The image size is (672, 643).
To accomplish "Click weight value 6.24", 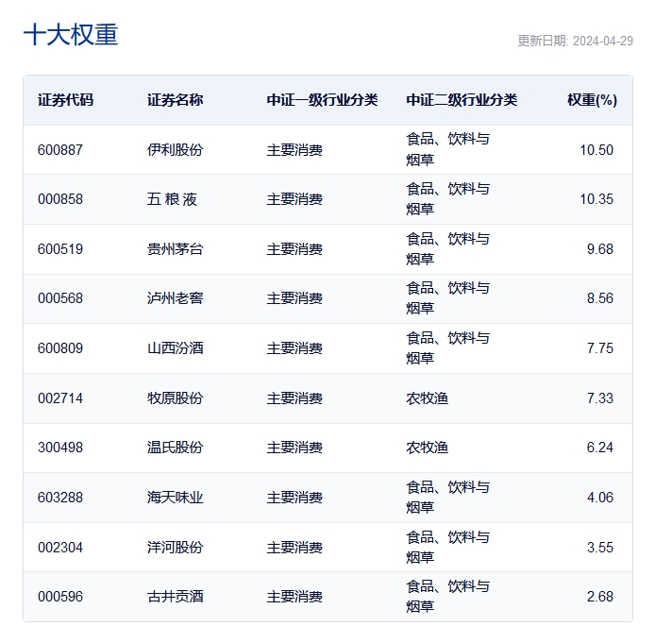I will coord(600,448).
